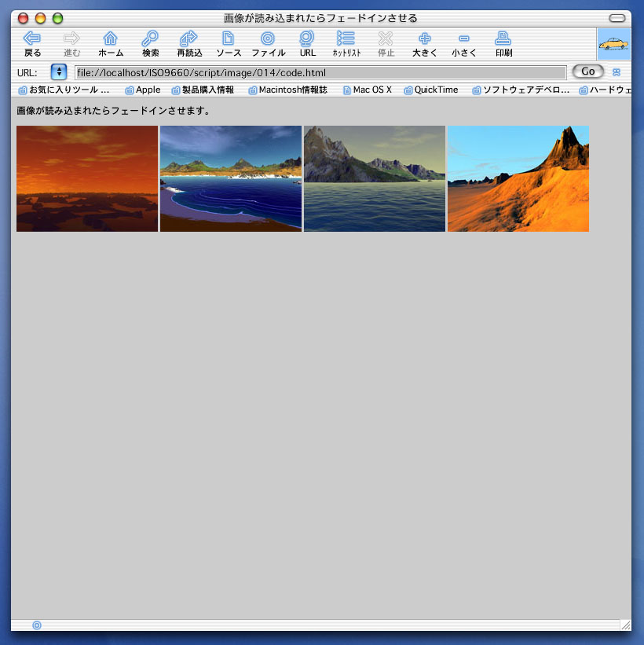Open URL history popup stepper
Image resolution: width=644 pixels, height=645 pixels.
click(59, 72)
